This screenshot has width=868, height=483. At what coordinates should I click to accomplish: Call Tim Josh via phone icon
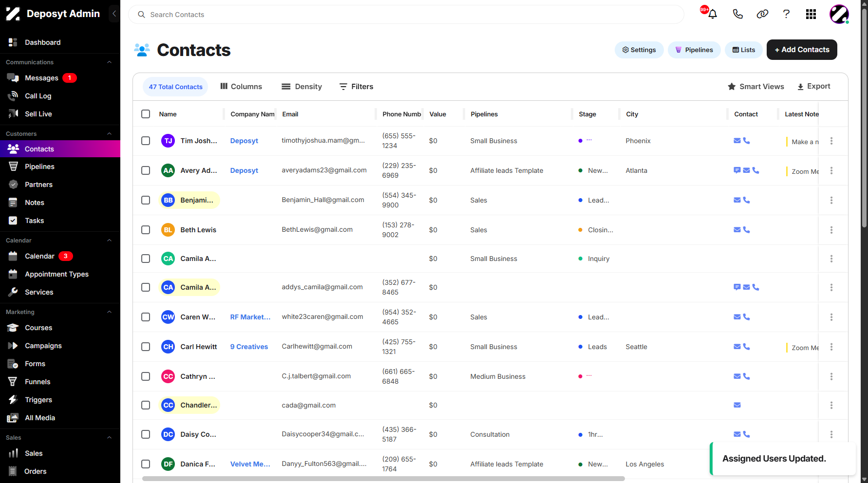746,141
